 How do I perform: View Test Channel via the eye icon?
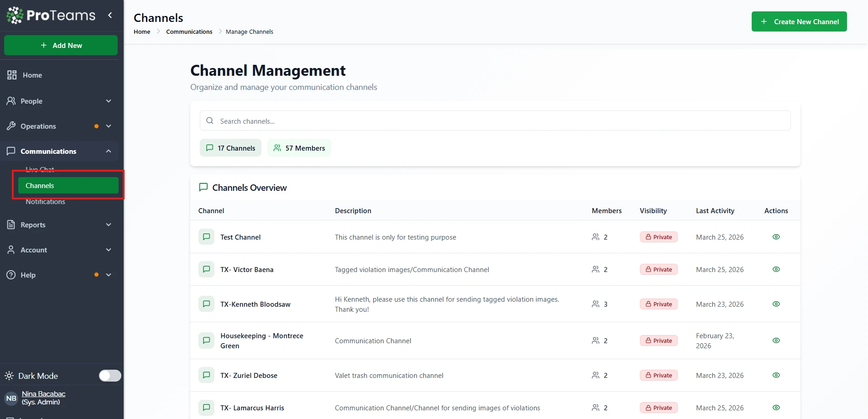point(776,237)
